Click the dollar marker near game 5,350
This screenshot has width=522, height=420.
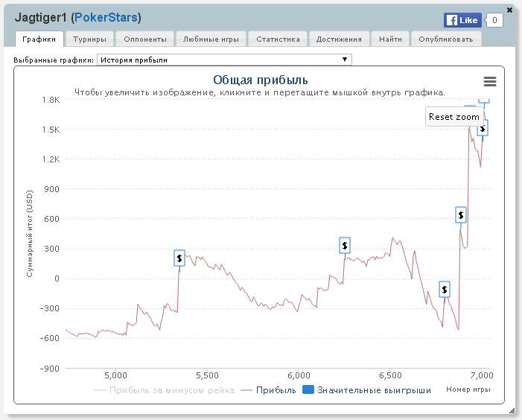coord(179,258)
